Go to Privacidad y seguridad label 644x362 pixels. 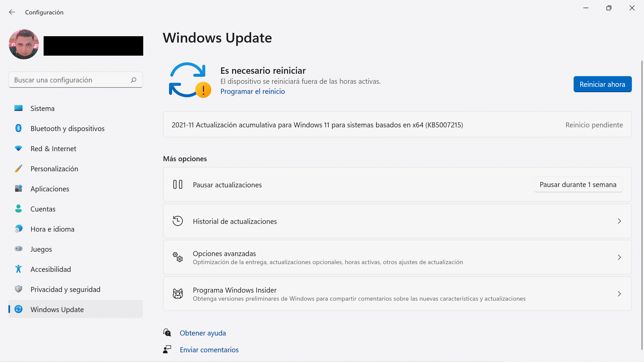coord(65,290)
